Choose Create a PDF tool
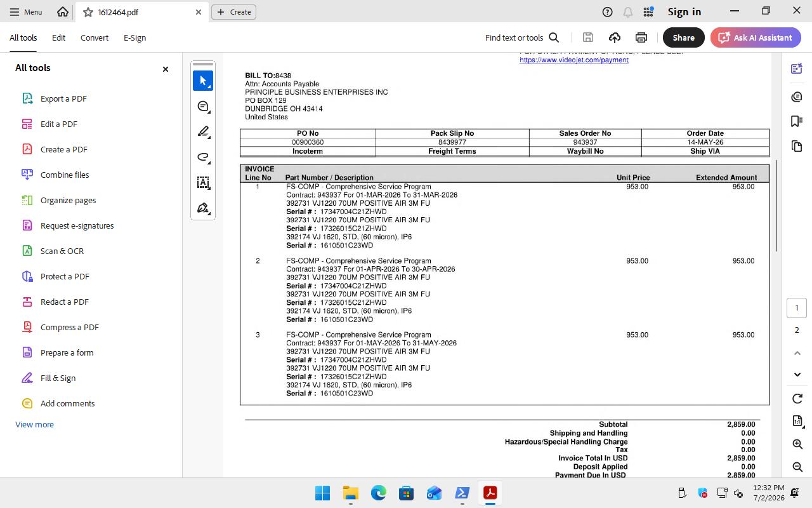 tap(63, 149)
